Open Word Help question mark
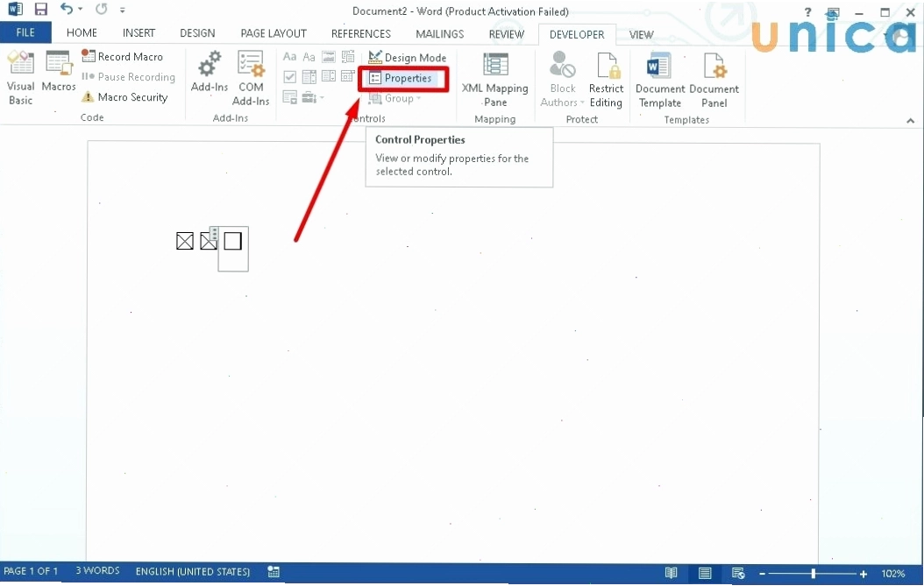The image size is (924, 586). pos(807,11)
